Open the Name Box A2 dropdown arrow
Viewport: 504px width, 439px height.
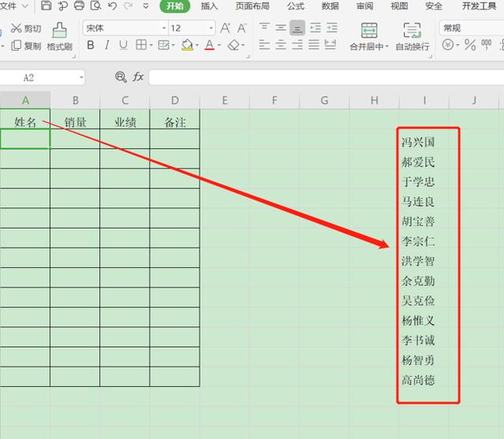pyautogui.click(x=81, y=77)
